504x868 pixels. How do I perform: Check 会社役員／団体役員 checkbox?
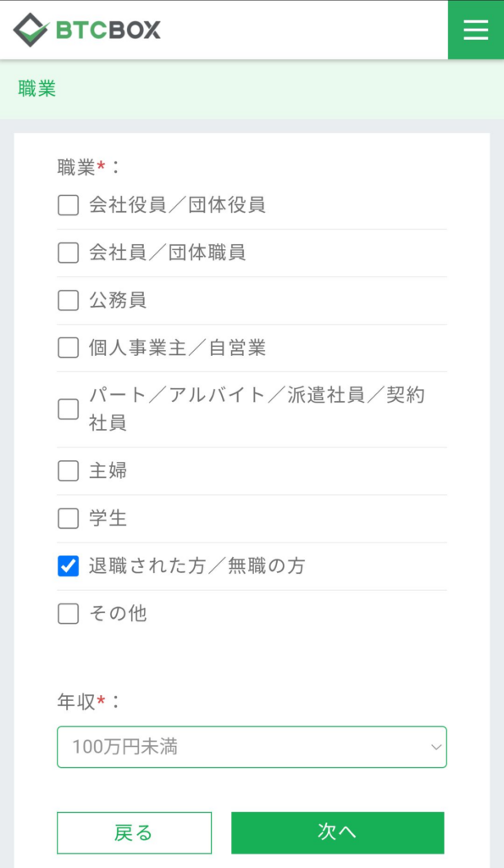68,205
